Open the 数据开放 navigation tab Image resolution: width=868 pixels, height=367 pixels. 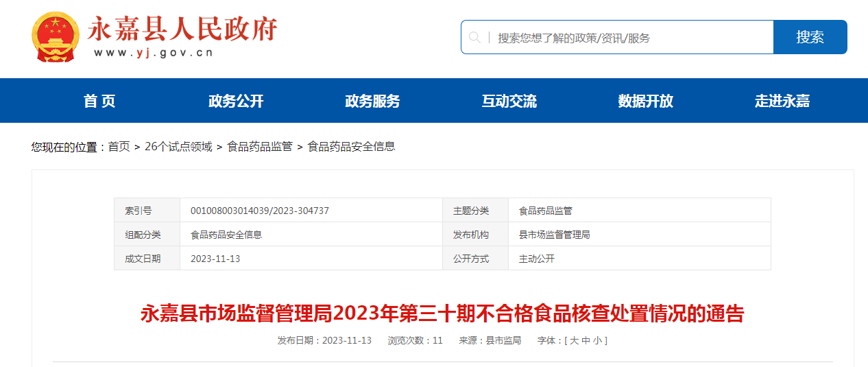pyautogui.click(x=645, y=101)
